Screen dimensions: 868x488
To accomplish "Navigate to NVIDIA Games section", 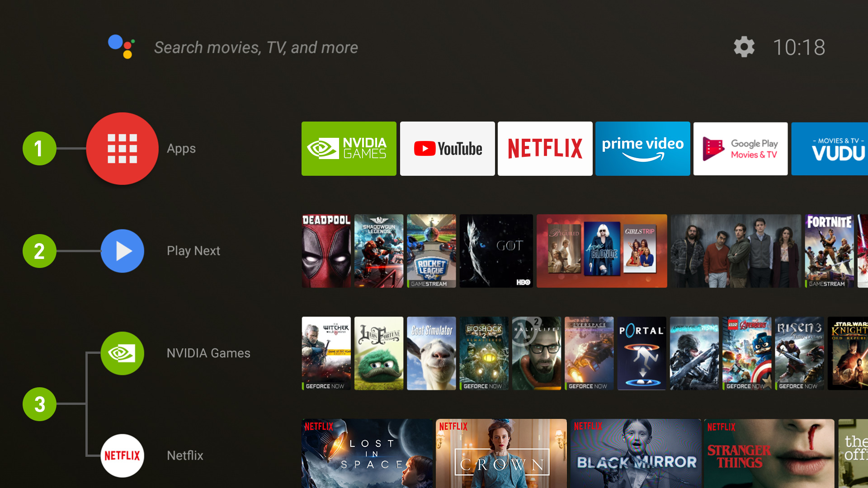I will 122,353.
